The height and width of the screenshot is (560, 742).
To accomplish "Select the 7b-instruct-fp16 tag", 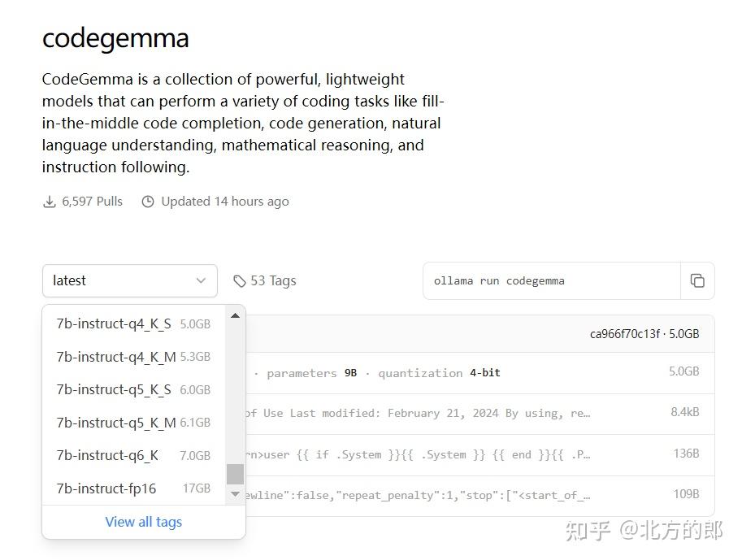I will click(110, 488).
